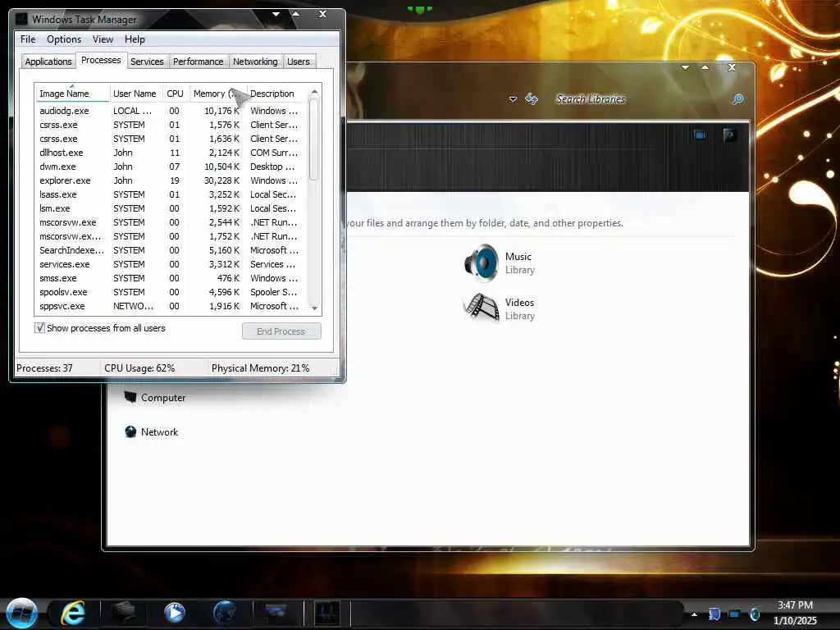Open the Videos library icon

[x=481, y=308]
